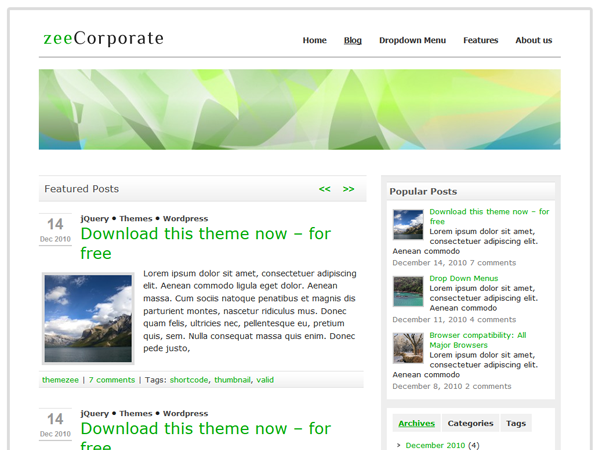Viewport: 600px width, 450px height.
Task: Open the themezee author link
Action: coord(61,380)
